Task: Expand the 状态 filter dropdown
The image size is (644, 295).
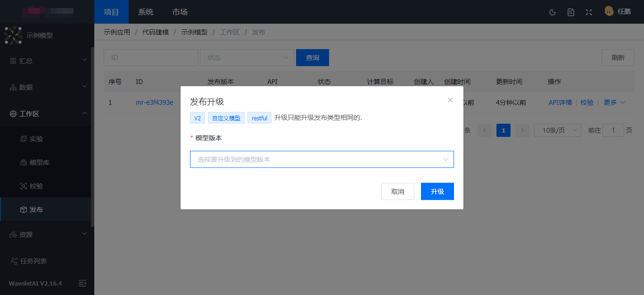Action: (x=247, y=58)
